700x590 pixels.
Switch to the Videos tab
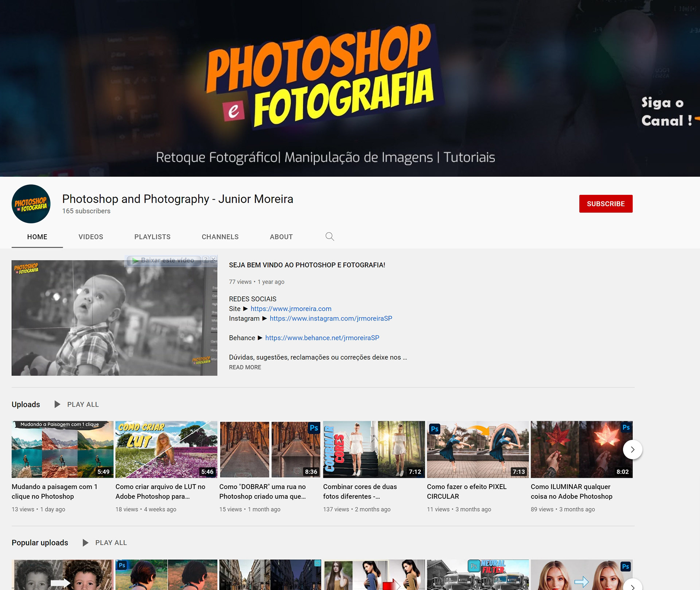(x=91, y=237)
